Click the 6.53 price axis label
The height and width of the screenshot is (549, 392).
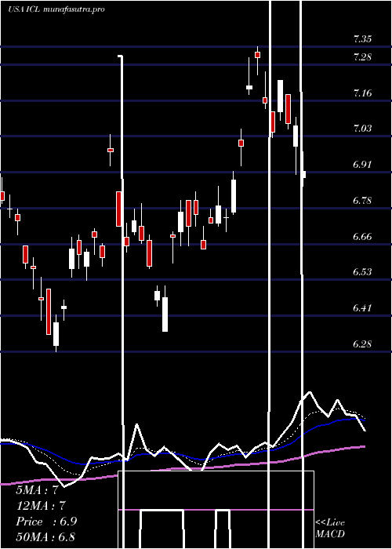tap(362, 272)
